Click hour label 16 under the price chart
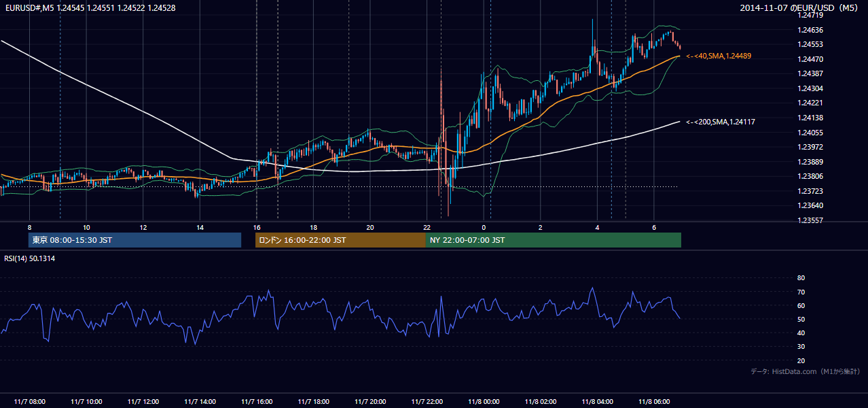868x408 pixels. coord(257,227)
